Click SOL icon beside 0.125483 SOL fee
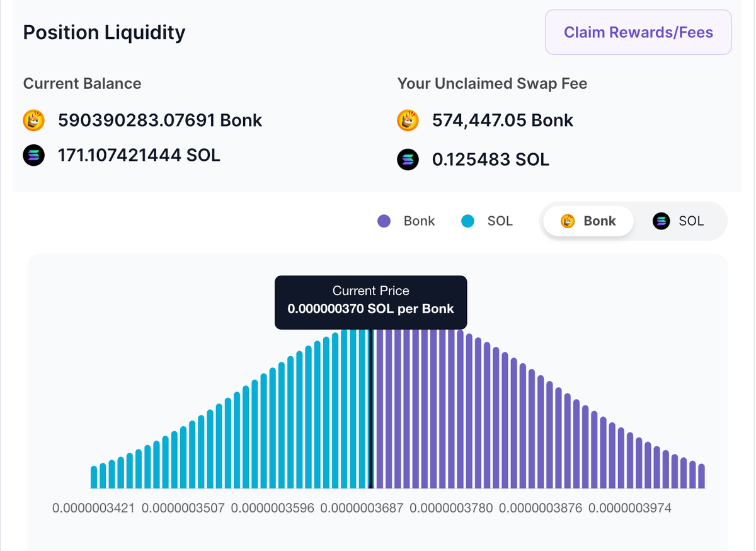The width and height of the screenshot is (756, 551). click(x=408, y=160)
